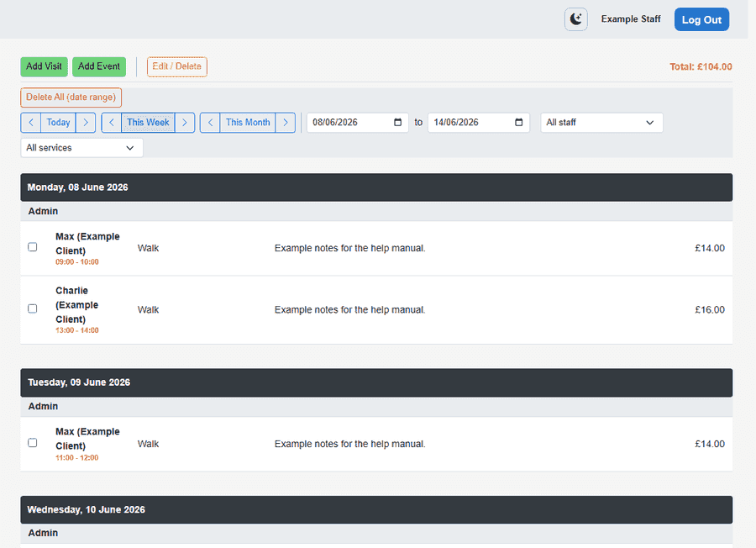Click Max (Example Client) on Monday
Image resolution: width=756 pixels, height=548 pixels.
(87, 244)
